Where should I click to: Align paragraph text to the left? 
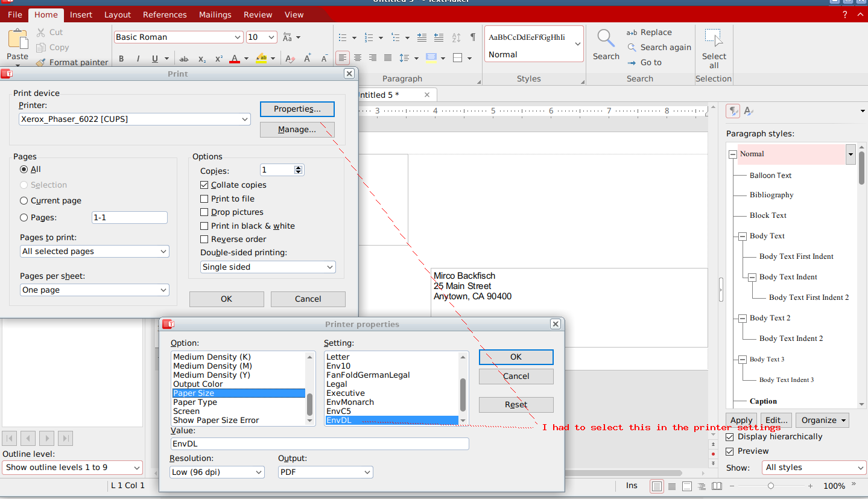[x=343, y=58]
